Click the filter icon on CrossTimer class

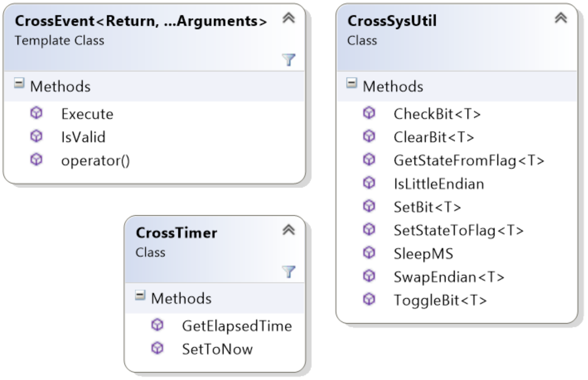pyautogui.click(x=289, y=271)
